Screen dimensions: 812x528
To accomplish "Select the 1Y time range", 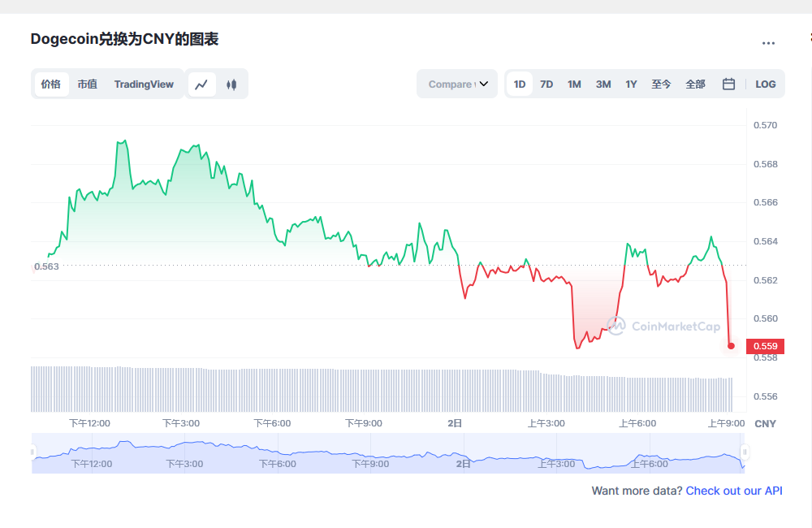I will pyautogui.click(x=631, y=84).
